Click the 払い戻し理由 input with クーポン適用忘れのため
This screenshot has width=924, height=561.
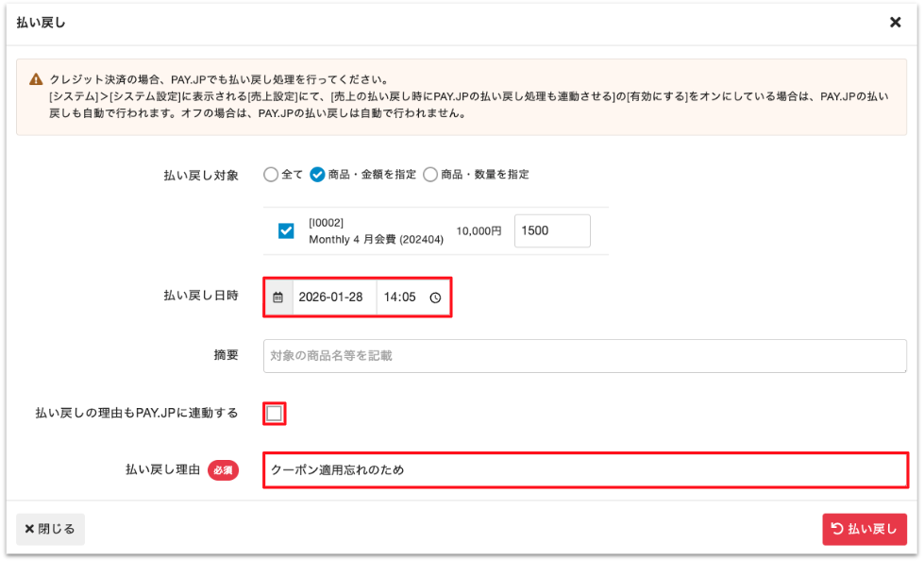584,469
